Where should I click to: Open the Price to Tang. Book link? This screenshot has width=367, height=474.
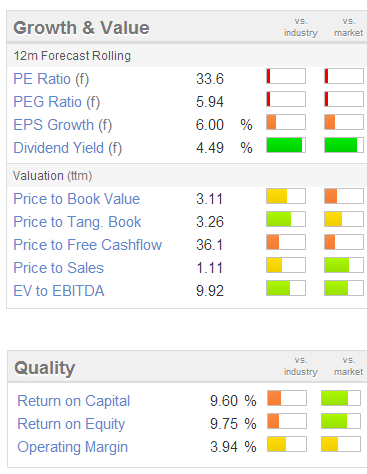pyautogui.click(x=77, y=222)
